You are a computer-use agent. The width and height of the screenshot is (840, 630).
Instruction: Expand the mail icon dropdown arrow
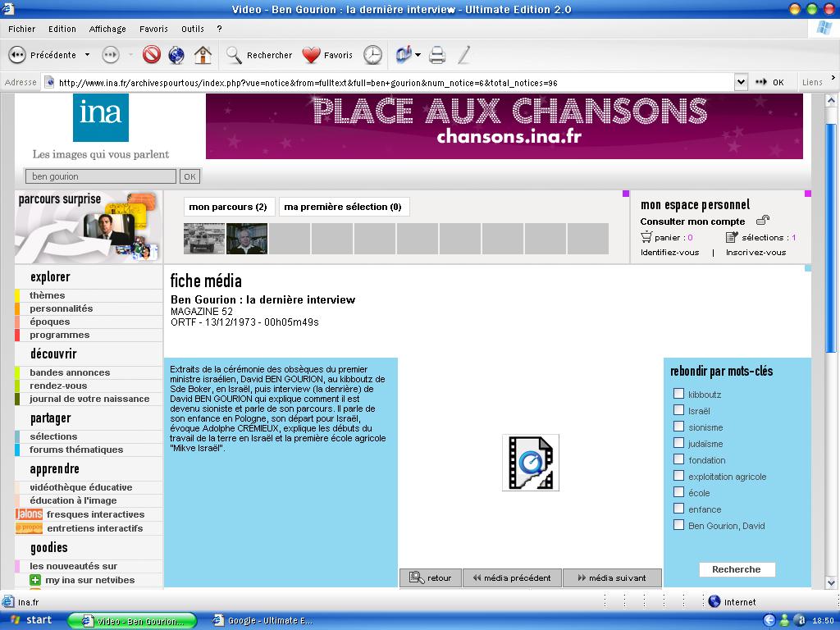pyautogui.click(x=418, y=55)
